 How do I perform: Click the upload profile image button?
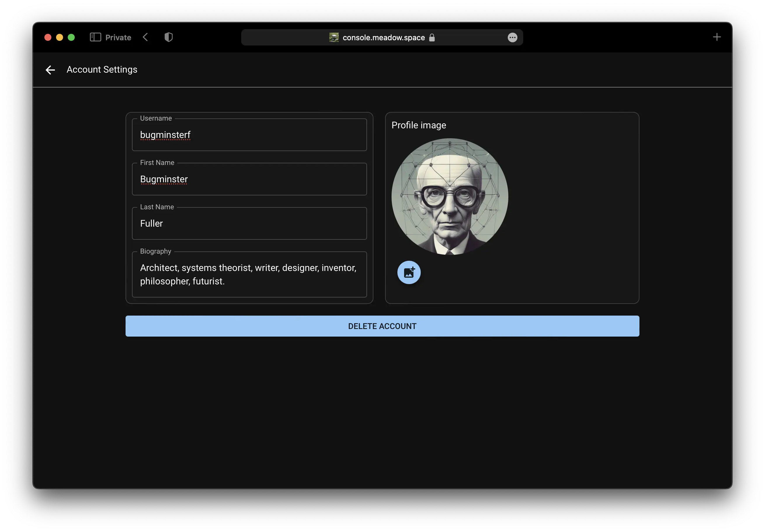pos(409,272)
